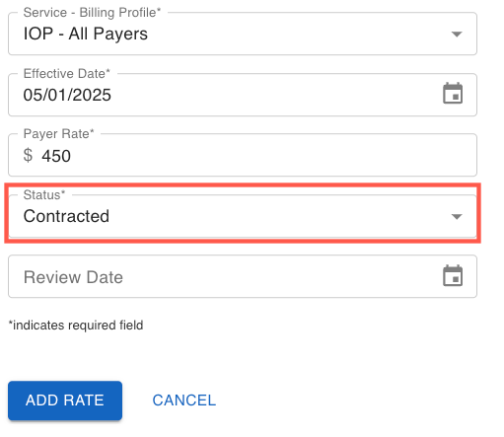Expand the Status dropdown arrow

click(457, 216)
